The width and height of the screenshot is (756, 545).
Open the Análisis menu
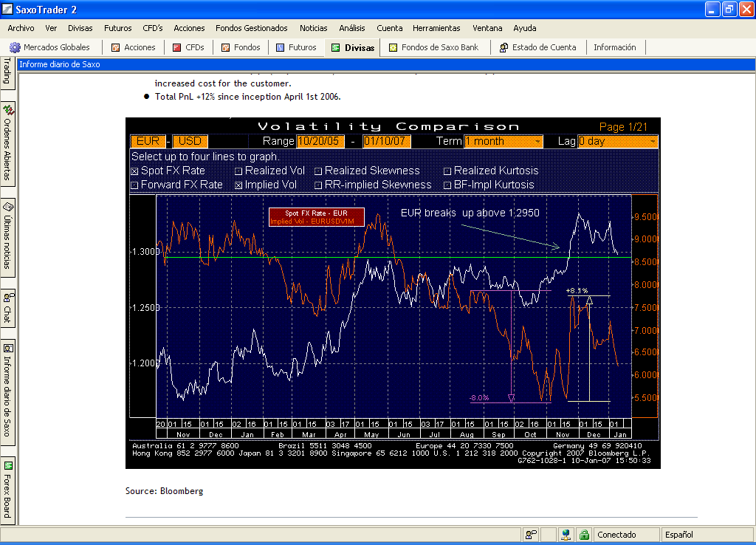coord(352,28)
